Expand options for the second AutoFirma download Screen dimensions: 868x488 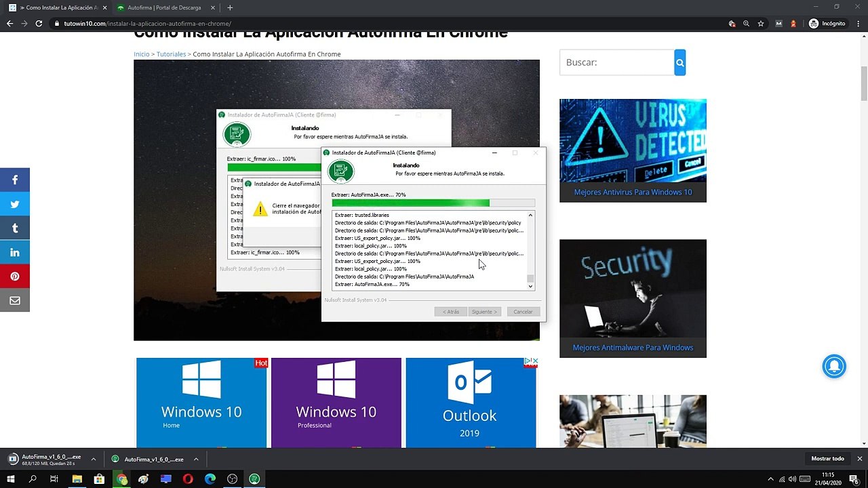pyautogui.click(x=196, y=459)
